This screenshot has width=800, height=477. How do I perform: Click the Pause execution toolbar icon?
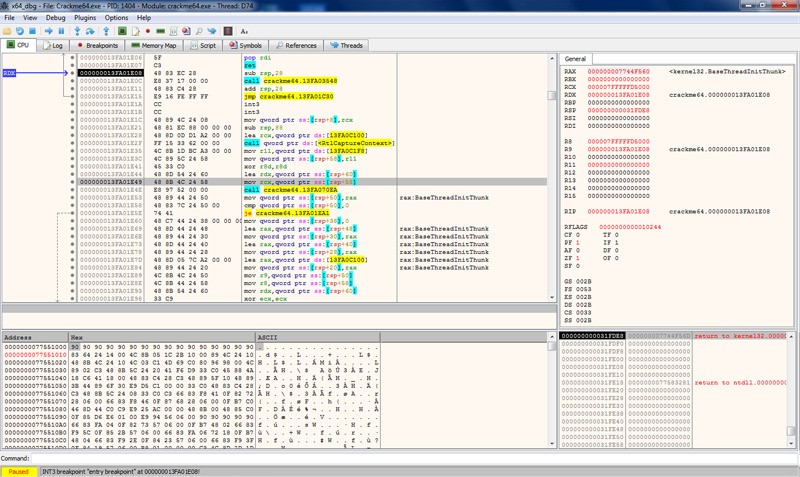click(x=61, y=31)
